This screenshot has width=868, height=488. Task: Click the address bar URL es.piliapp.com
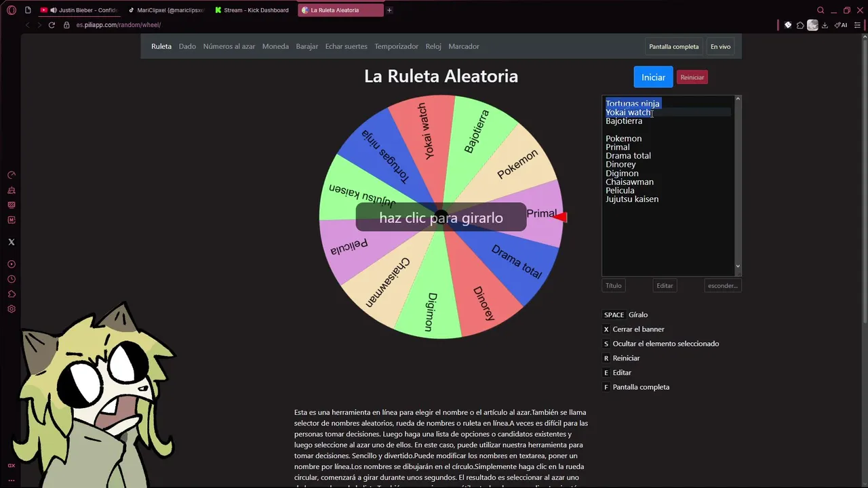point(118,25)
